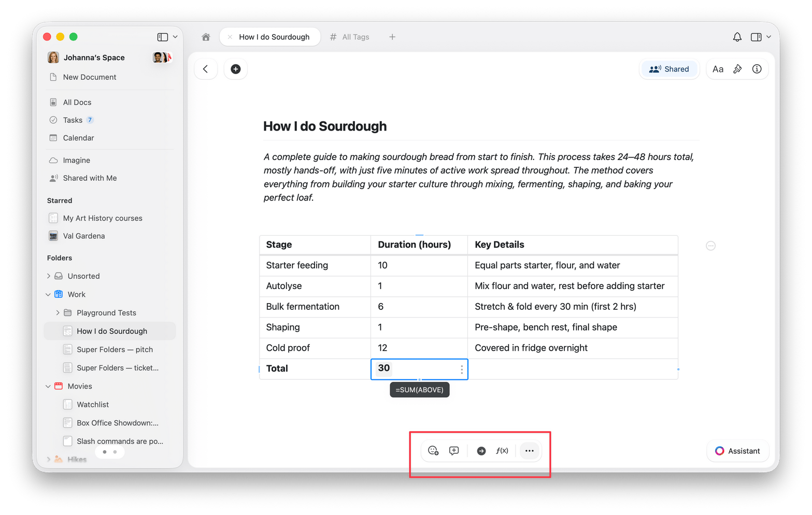Viewport: 812px width, 515px height.
Task: Click the document title How I do Sourdough
Action: 325,126
